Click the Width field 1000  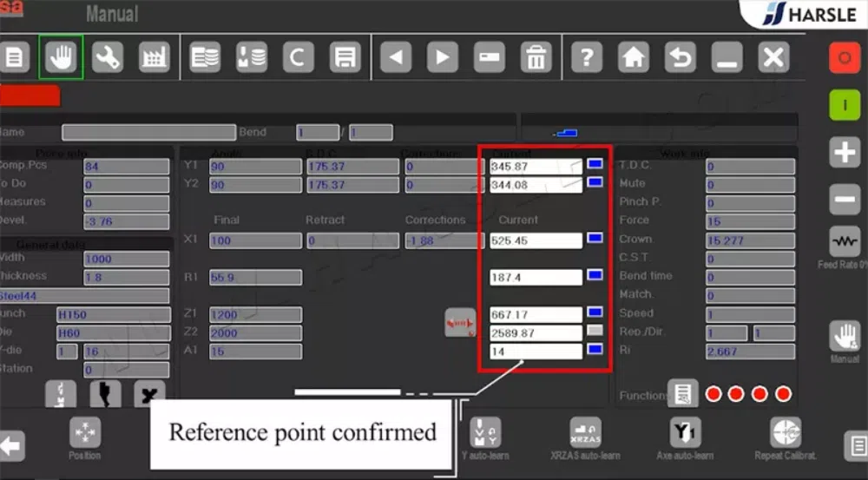[126, 259]
